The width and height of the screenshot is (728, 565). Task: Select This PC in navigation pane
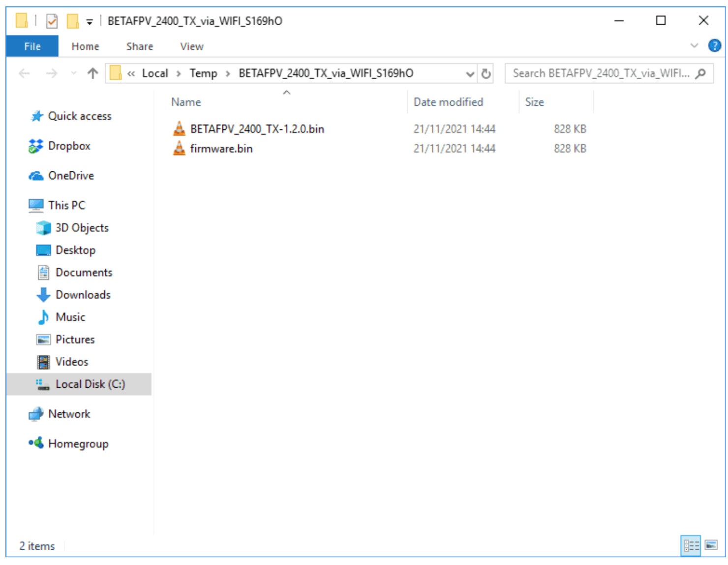click(x=66, y=205)
